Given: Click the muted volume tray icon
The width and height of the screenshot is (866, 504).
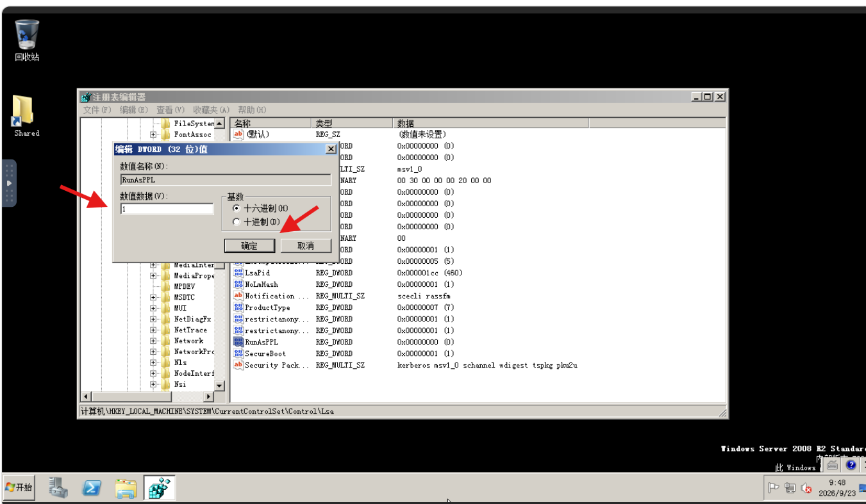Looking at the screenshot, I should (x=806, y=489).
